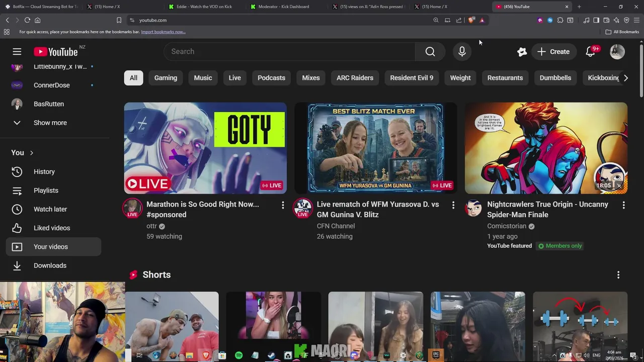
Task: Select the Dumbbells filter chip
Action: click(555, 78)
